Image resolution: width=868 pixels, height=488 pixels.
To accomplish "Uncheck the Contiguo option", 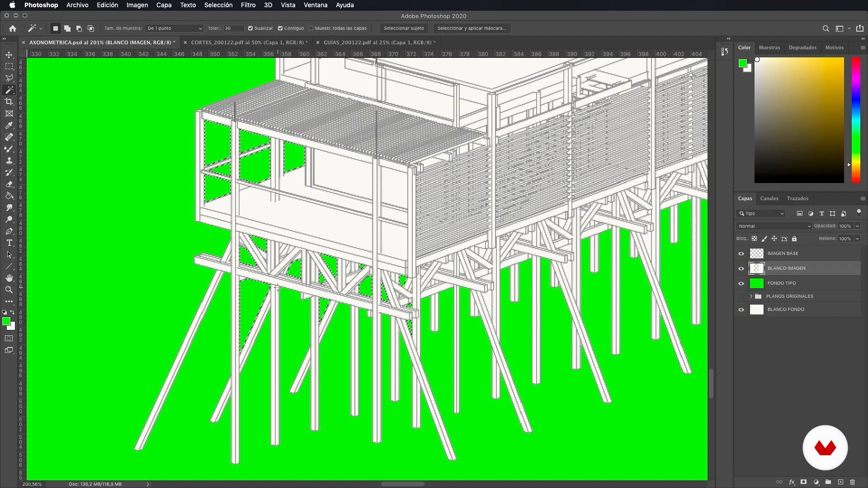I will 280,28.
